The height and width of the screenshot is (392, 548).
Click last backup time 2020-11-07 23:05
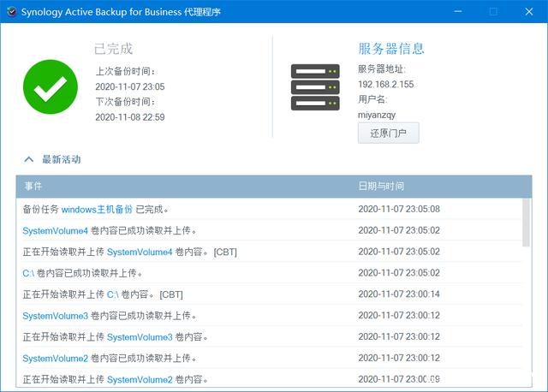coord(130,86)
